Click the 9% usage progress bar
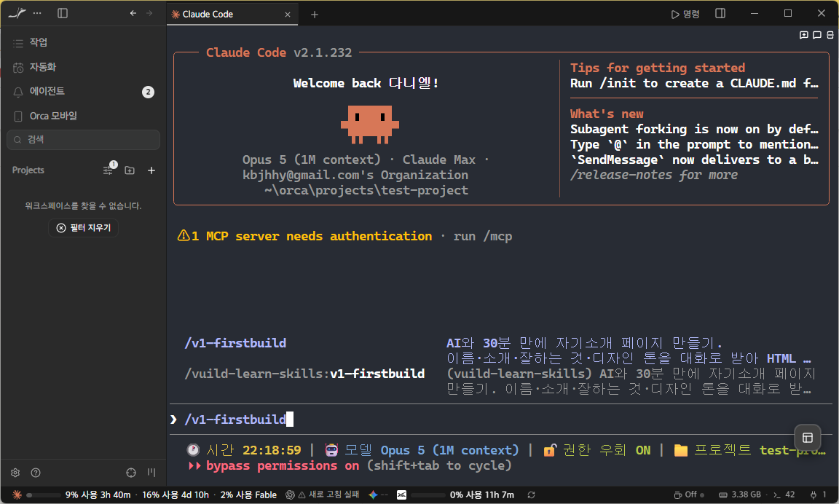 point(43,495)
